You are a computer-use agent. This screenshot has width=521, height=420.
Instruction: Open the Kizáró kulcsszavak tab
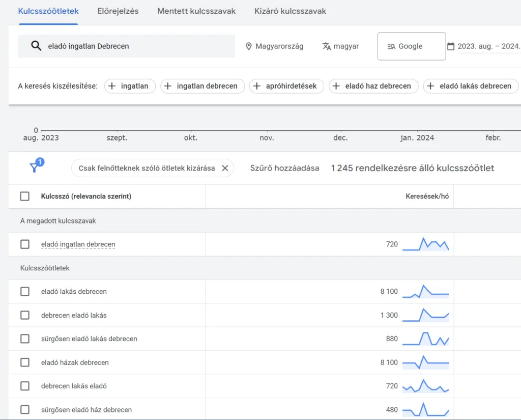click(x=290, y=11)
